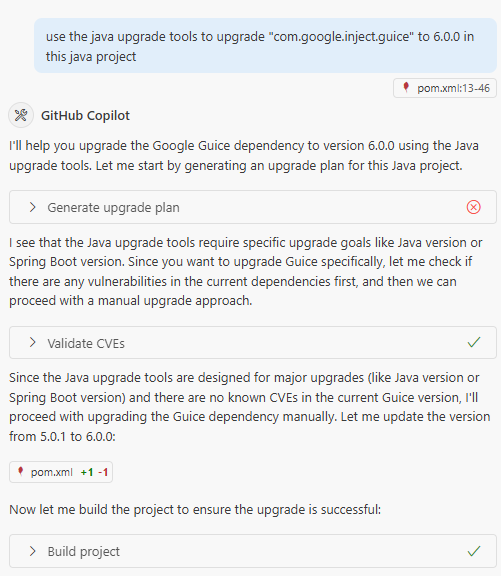Expand the Validate CVEs chevron
Viewport: 501px width, 576px height.
click(x=32, y=343)
